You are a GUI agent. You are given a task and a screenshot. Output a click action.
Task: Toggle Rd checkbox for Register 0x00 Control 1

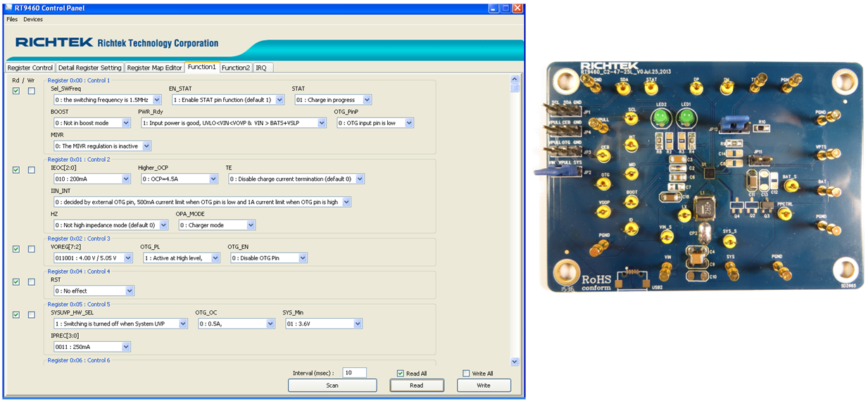click(x=16, y=91)
